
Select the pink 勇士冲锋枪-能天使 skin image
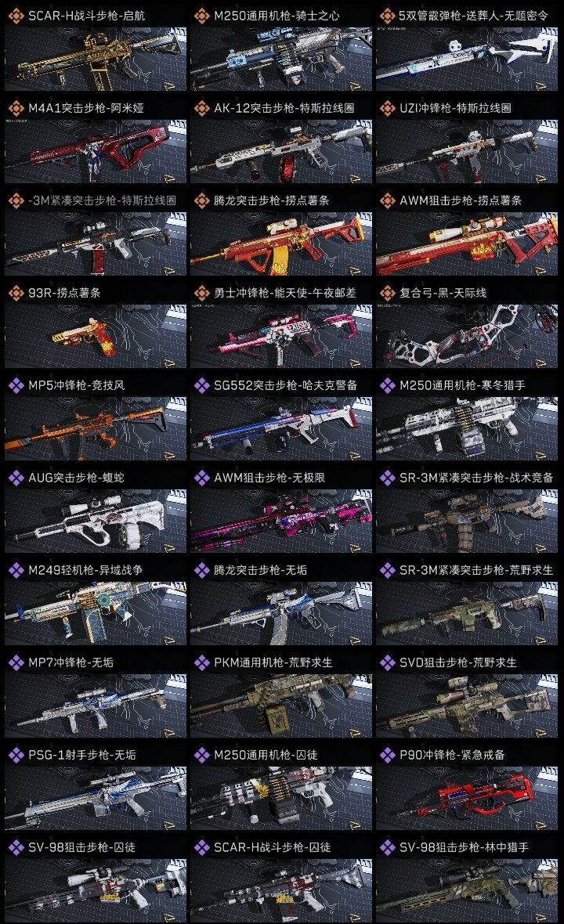click(x=281, y=337)
